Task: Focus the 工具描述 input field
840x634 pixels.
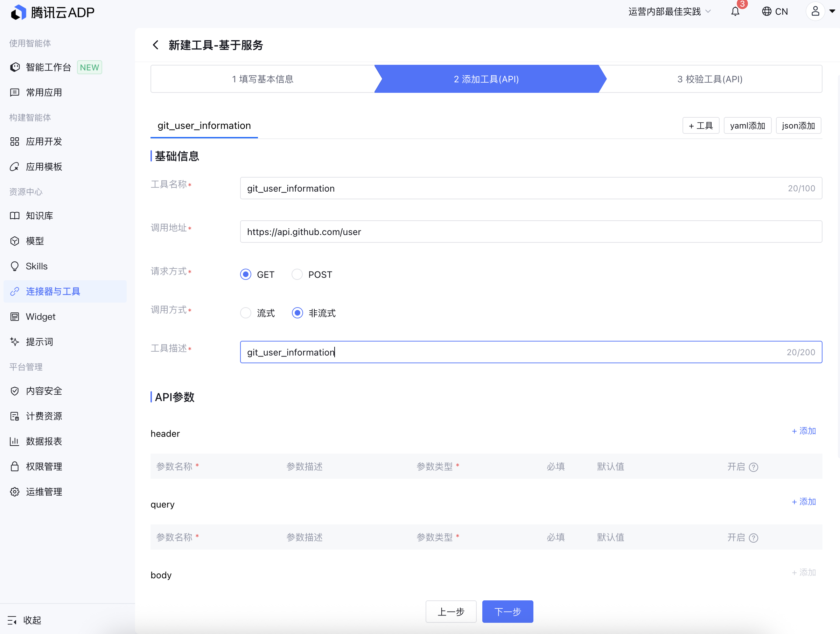Action: click(x=531, y=352)
